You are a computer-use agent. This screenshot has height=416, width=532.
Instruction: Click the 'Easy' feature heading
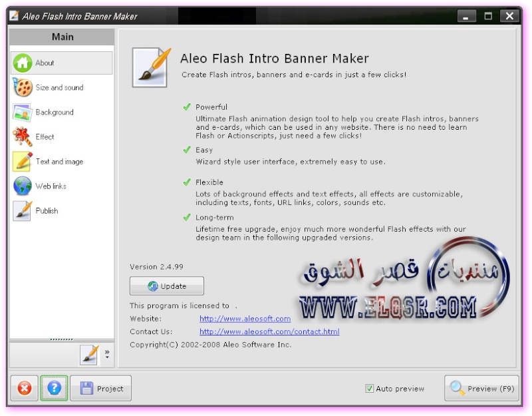204,150
